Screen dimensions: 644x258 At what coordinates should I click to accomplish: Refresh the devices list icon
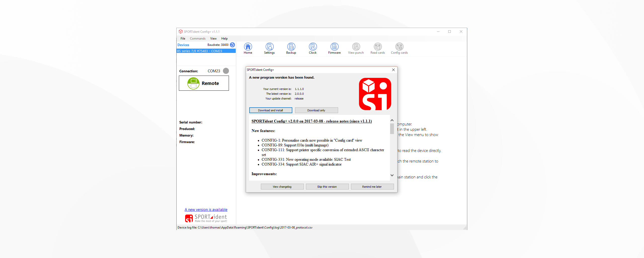pyautogui.click(x=232, y=45)
